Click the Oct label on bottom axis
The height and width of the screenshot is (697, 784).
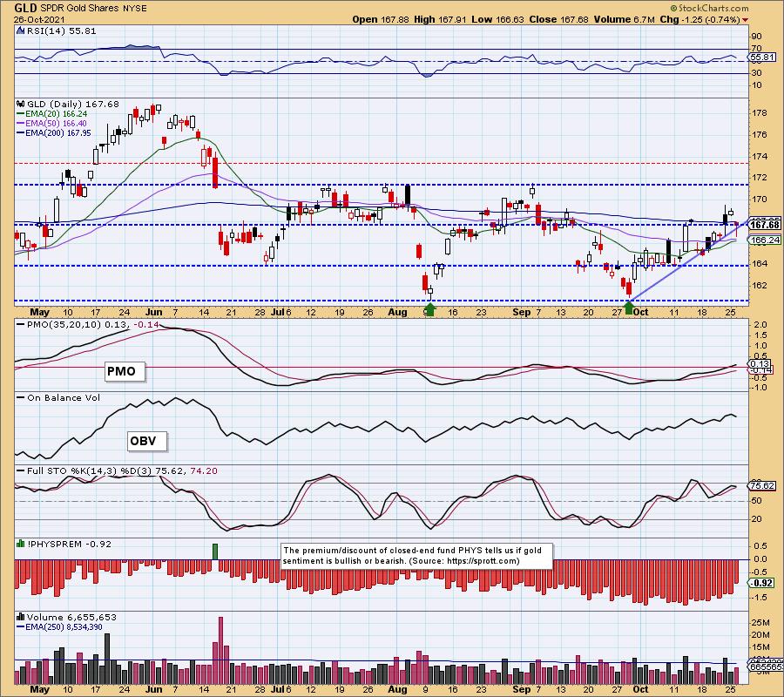(x=640, y=689)
